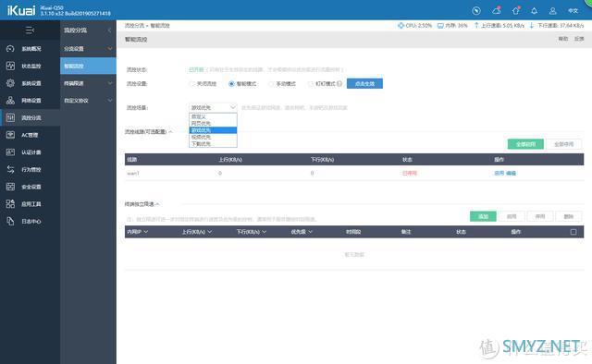Choose 游戏优先 highlighted list option
592x364 pixels.
pos(213,130)
